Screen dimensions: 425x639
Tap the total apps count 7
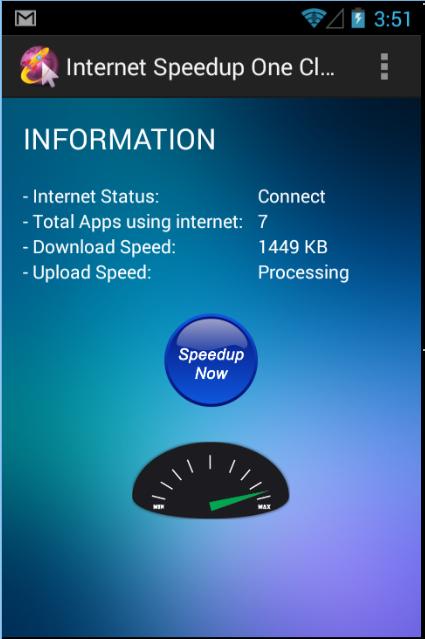(x=262, y=222)
